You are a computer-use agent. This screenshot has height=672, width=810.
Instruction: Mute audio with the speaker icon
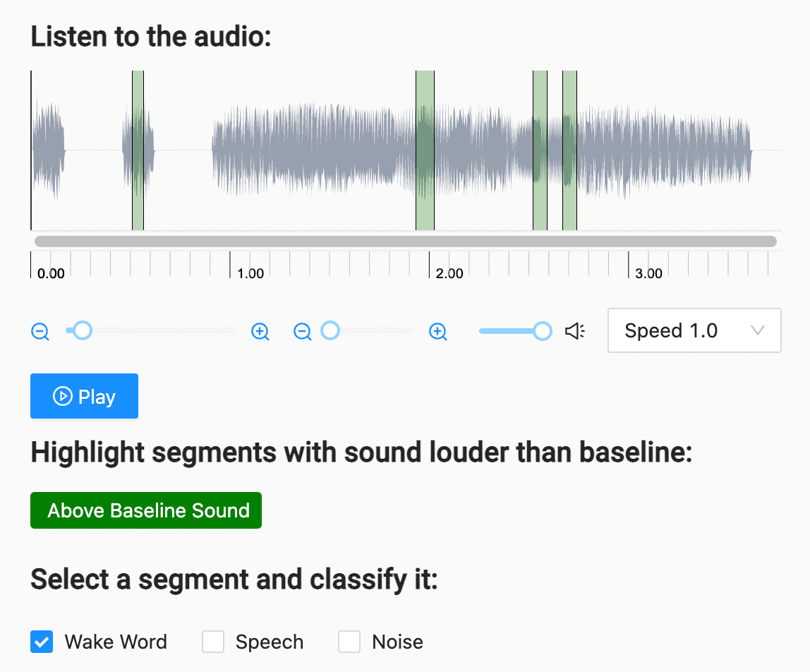pos(575,331)
